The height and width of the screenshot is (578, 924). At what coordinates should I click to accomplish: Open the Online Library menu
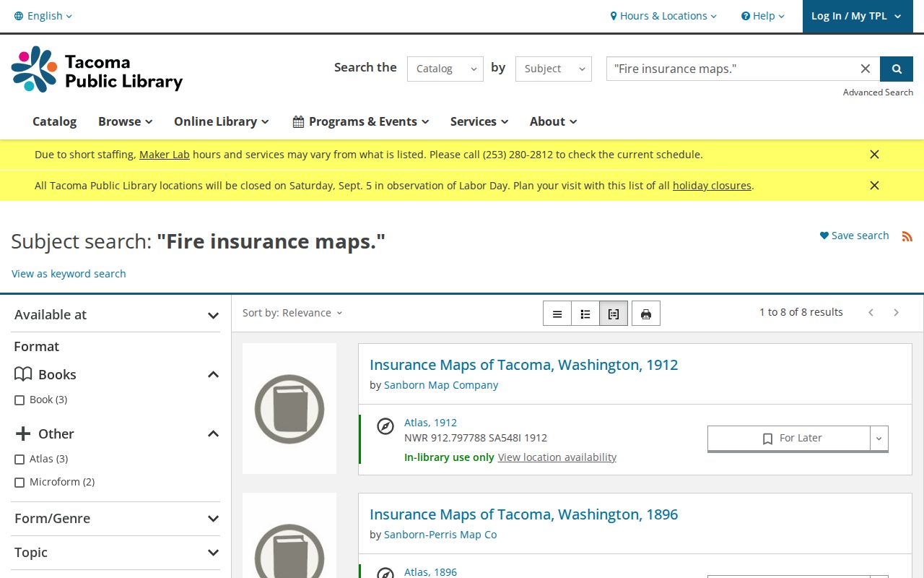point(221,121)
